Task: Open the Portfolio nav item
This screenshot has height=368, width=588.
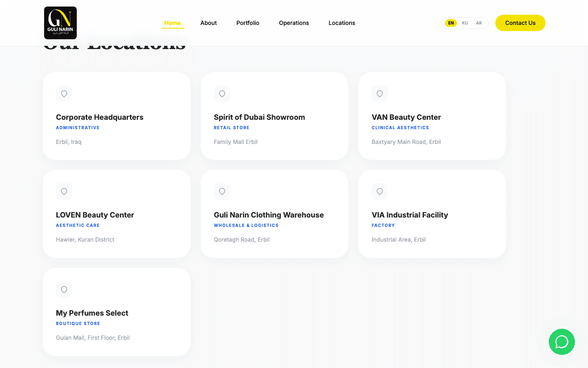Action: pyautogui.click(x=248, y=23)
